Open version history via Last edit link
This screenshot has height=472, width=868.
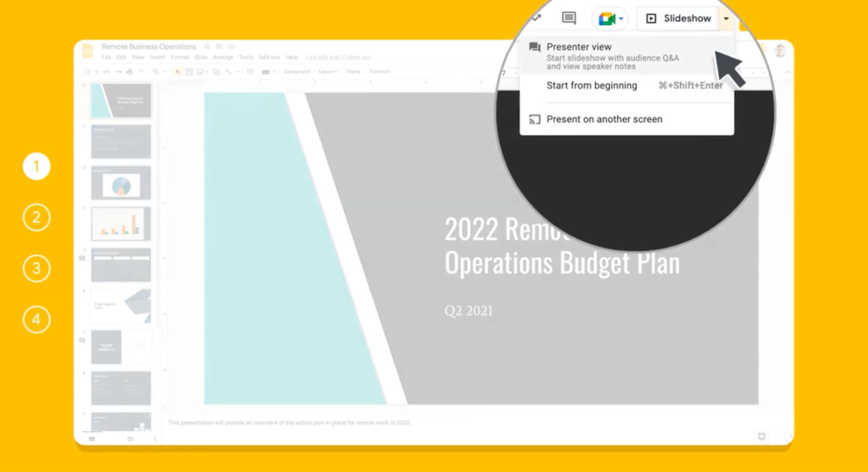[338, 57]
